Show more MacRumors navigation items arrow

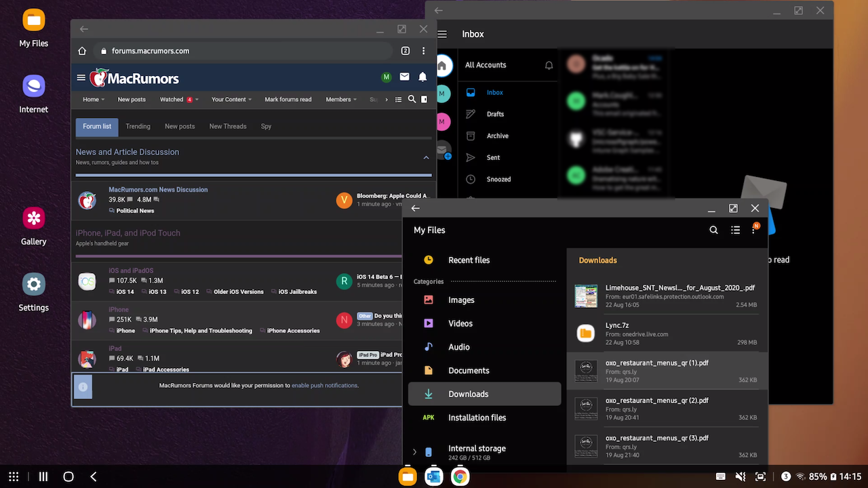click(385, 100)
